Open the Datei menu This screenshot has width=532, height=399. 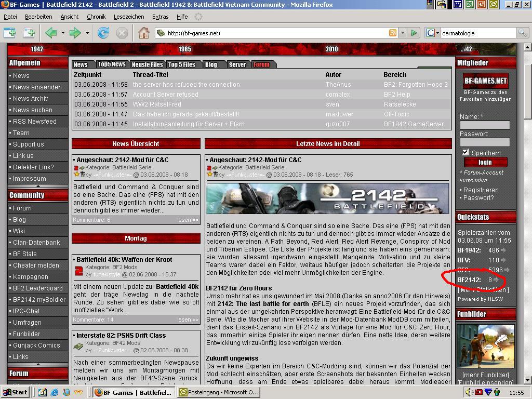10,17
